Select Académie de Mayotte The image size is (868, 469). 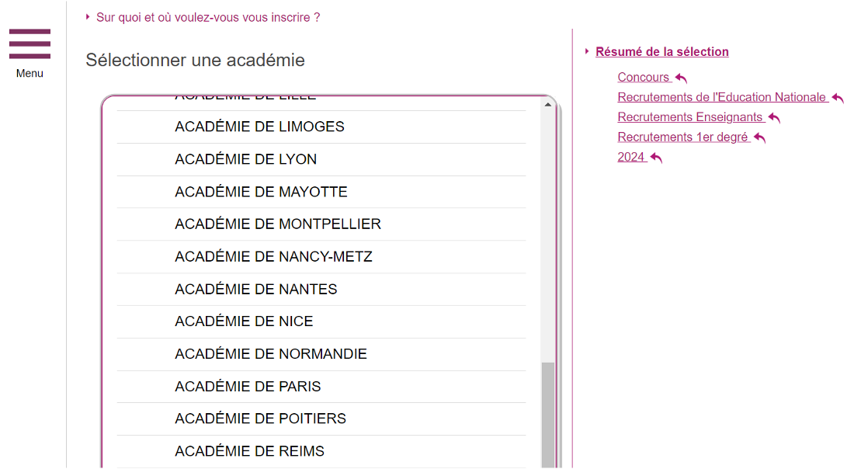click(x=261, y=192)
